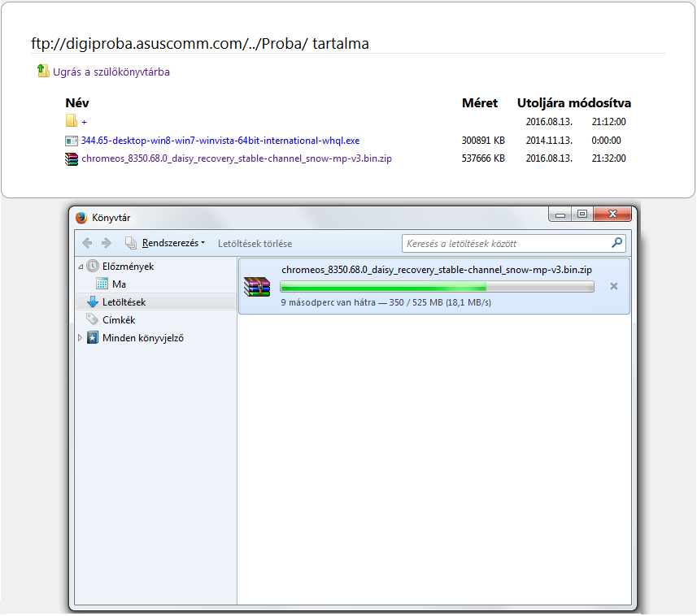Click the exe file icon for 344.65-desktop
The image size is (697, 616).
pos(71,141)
